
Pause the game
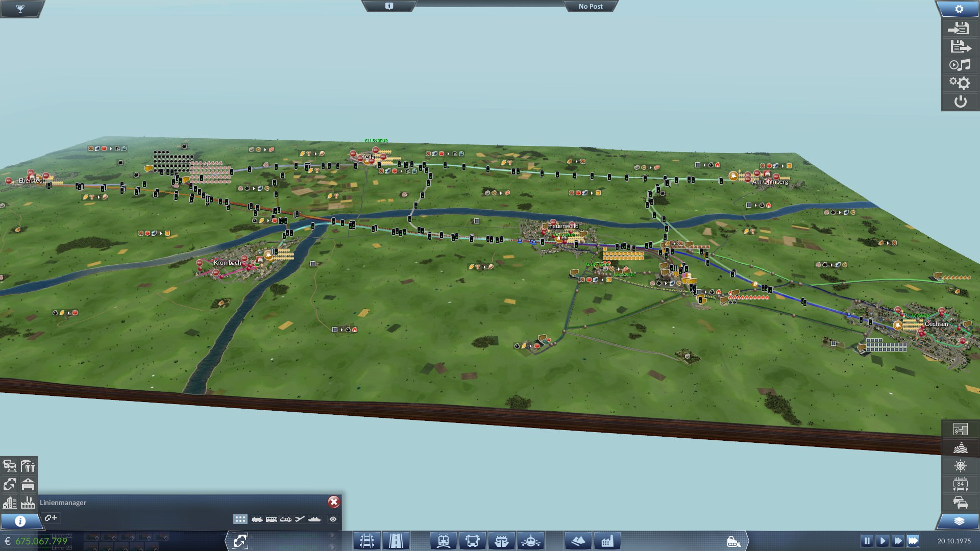[867, 541]
